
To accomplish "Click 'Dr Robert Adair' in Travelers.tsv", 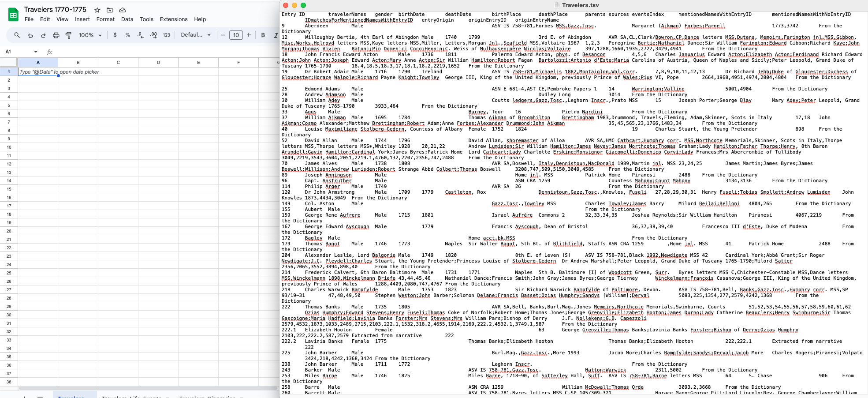I will click(x=327, y=71).
